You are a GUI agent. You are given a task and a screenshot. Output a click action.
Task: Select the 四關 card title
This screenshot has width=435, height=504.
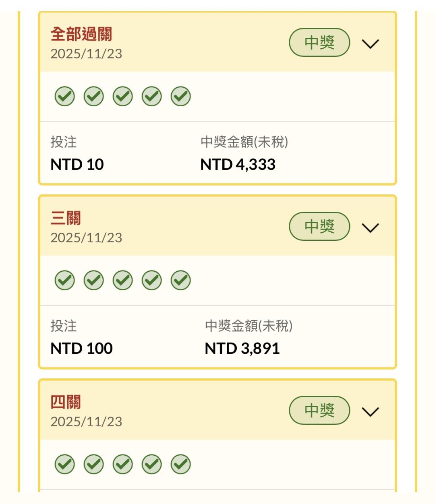[66, 402]
